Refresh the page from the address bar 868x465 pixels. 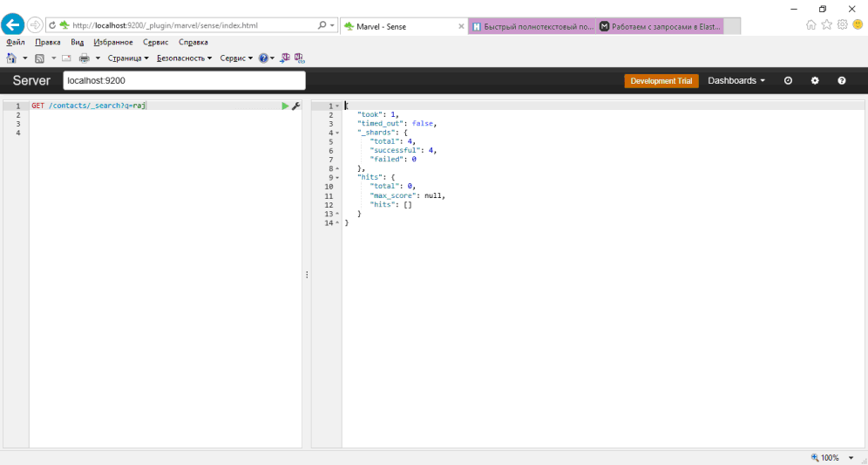pyautogui.click(x=52, y=25)
